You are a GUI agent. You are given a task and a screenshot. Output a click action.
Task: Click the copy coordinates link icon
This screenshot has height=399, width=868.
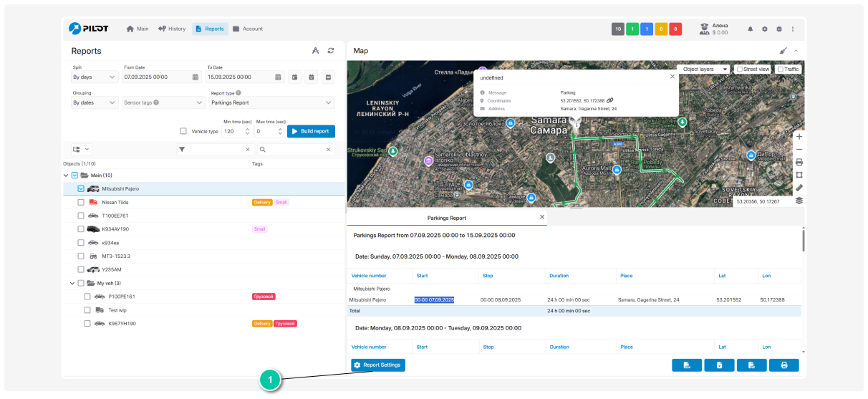[610, 101]
